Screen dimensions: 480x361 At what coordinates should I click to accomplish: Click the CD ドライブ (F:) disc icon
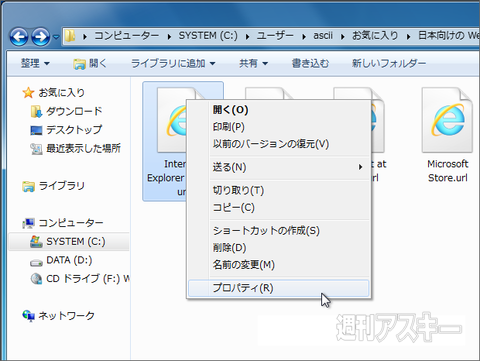coord(36,279)
